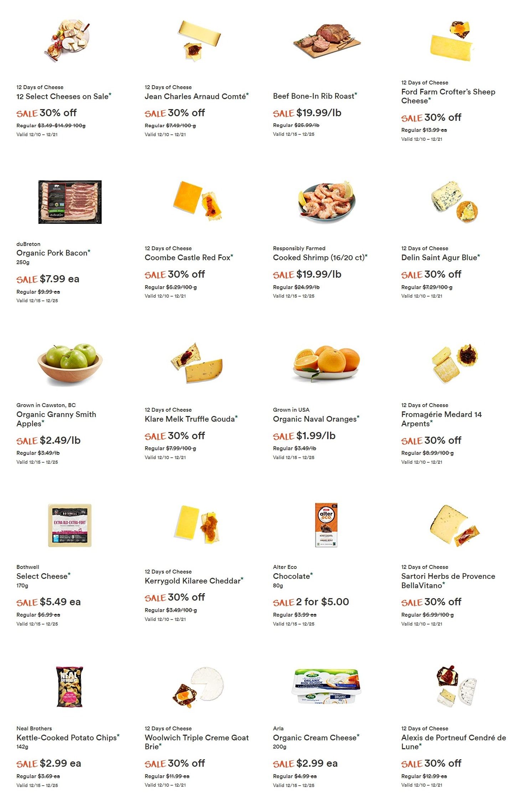Click the Alter Eco chocolate bar image
Screen dimensions: 521x812
tap(326, 525)
